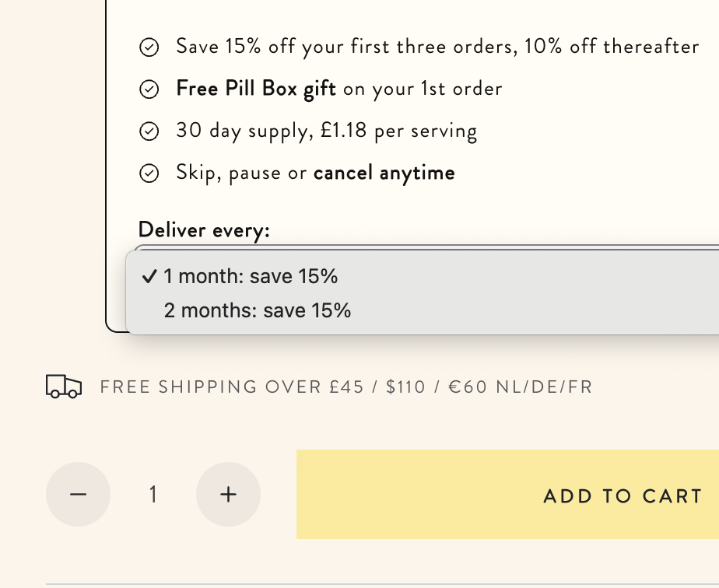Screen dimensions: 719x588
Task: Click the check icon beside "Save 15% off"
Action: [x=149, y=48]
